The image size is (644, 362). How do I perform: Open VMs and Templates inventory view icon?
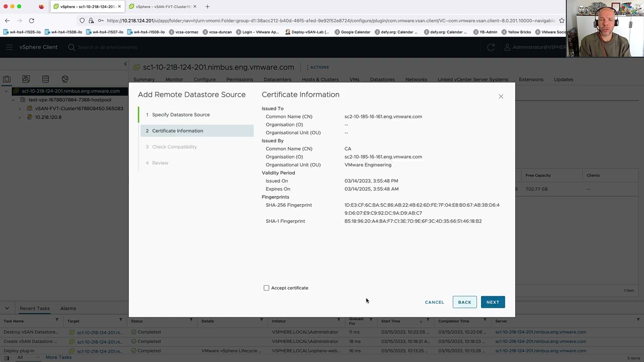click(x=26, y=79)
